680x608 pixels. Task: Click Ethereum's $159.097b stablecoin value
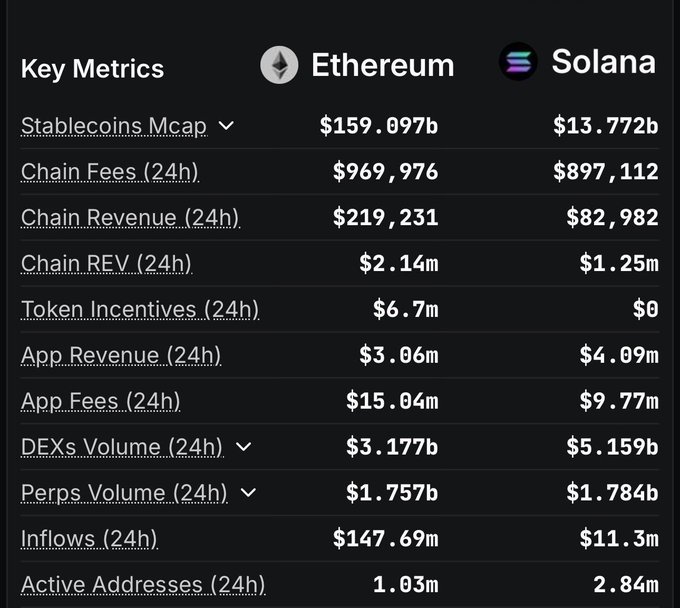378,126
